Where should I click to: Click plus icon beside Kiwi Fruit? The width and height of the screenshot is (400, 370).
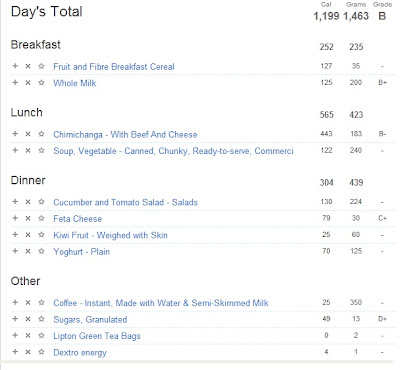point(15,235)
